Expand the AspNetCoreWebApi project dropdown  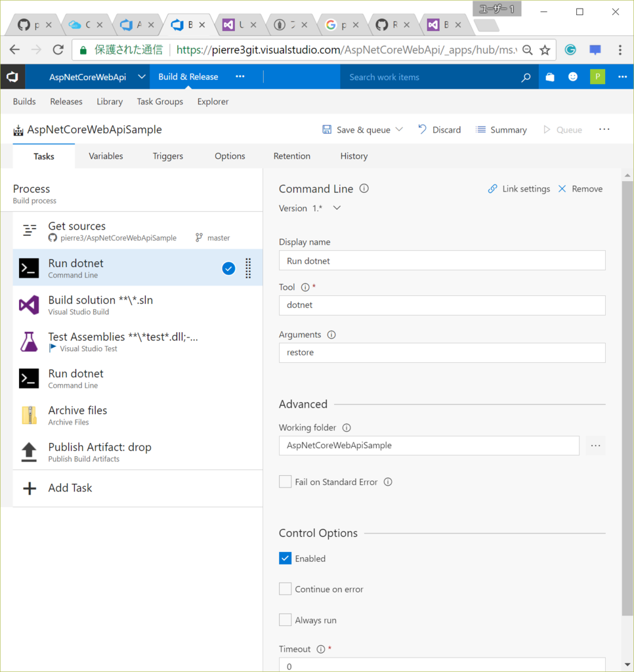click(x=142, y=77)
